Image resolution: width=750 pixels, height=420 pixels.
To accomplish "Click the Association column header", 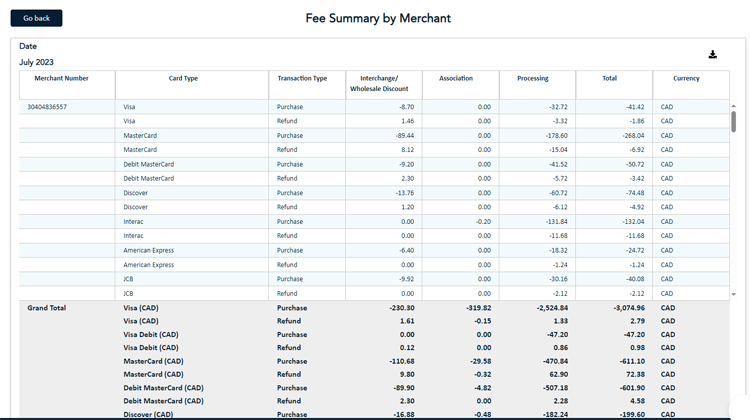I will pos(456,78).
